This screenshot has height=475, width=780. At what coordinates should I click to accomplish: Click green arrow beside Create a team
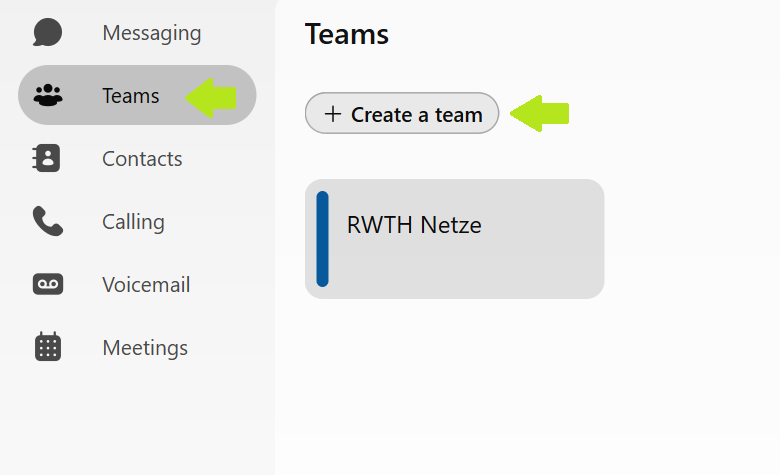tap(540, 113)
